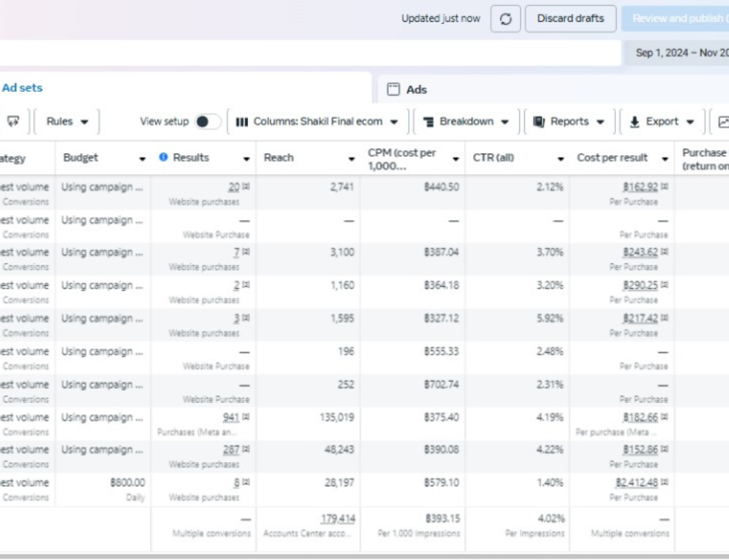Image resolution: width=729 pixels, height=560 pixels.
Task: Open the Reports dropdown
Action: [x=569, y=122]
